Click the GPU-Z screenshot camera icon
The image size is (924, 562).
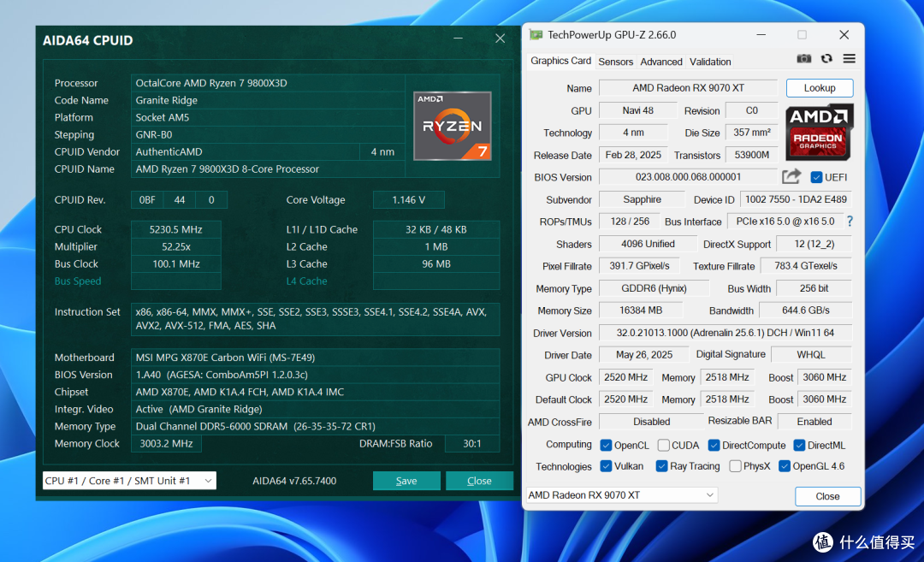point(803,59)
